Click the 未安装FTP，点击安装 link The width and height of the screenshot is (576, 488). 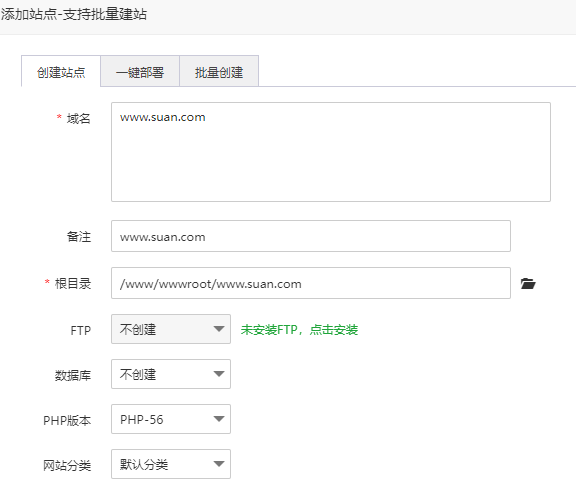[x=299, y=330]
